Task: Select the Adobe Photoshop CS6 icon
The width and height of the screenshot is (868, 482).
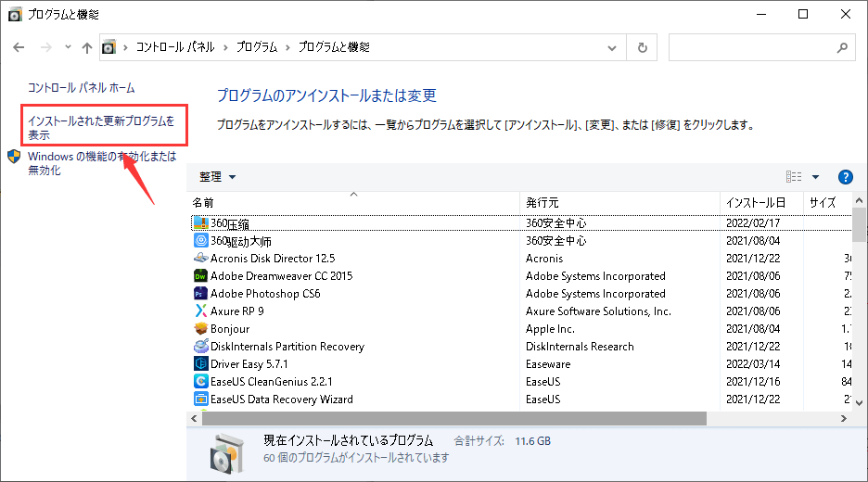Action: point(201,293)
